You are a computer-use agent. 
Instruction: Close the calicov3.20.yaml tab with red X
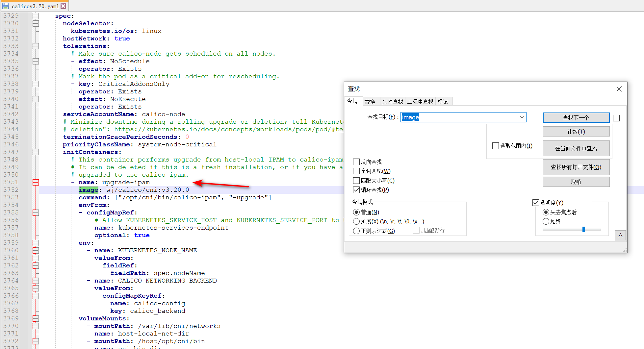[64, 6]
